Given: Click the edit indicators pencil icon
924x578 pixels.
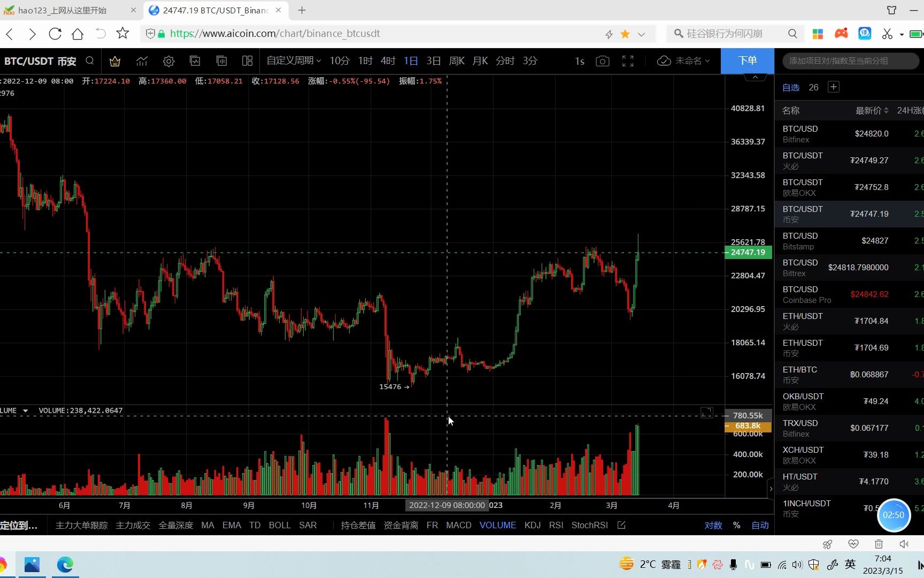Looking at the screenshot, I should pyautogui.click(x=621, y=525).
